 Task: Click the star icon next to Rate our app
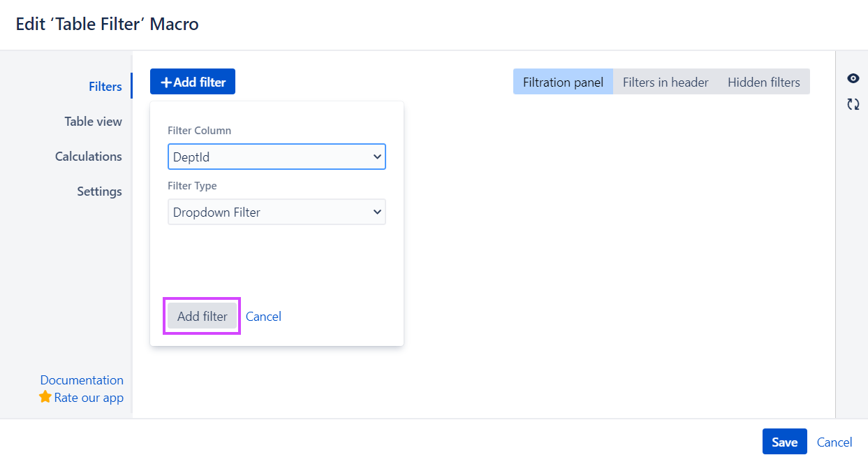[45, 397]
